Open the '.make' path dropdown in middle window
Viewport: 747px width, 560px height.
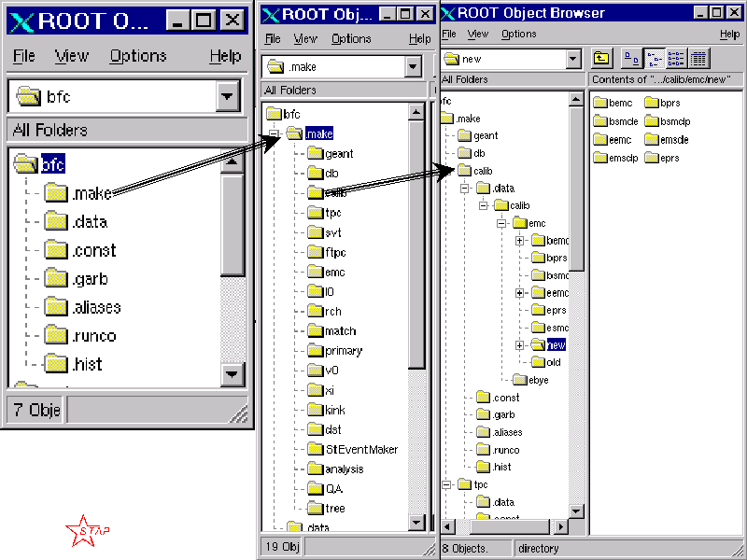(x=413, y=66)
